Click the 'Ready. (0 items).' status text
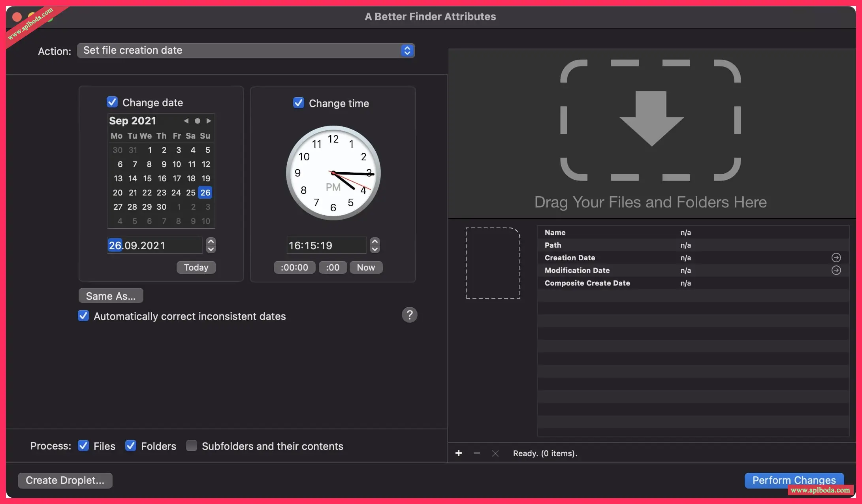This screenshot has height=504, width=862. point(545,453)
